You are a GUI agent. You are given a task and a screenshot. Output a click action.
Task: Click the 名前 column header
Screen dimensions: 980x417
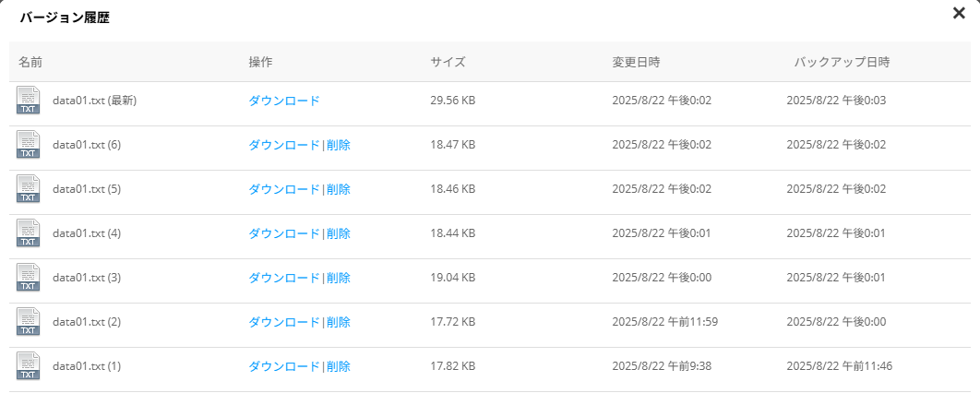coord(30,62)
